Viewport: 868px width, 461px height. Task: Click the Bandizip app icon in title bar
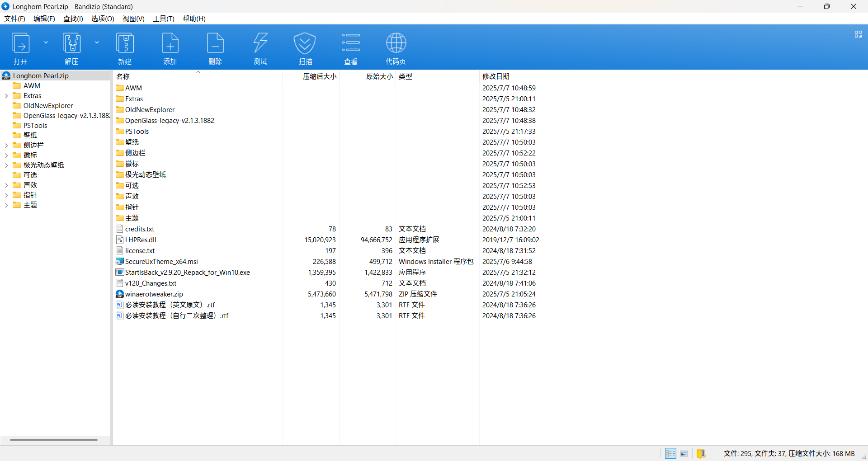point(5,6)
